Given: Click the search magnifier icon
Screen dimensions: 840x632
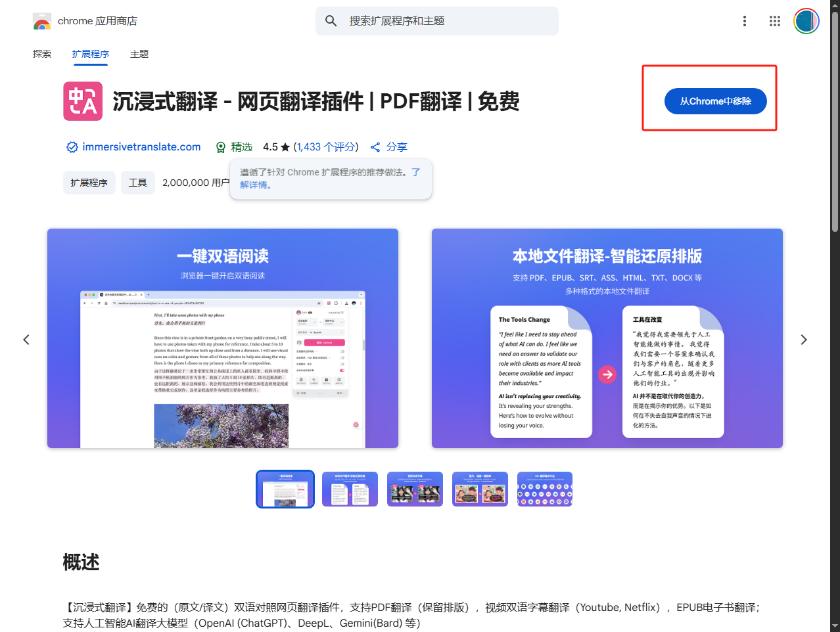Looking at the screenshot, I should [x=331, y=21].
